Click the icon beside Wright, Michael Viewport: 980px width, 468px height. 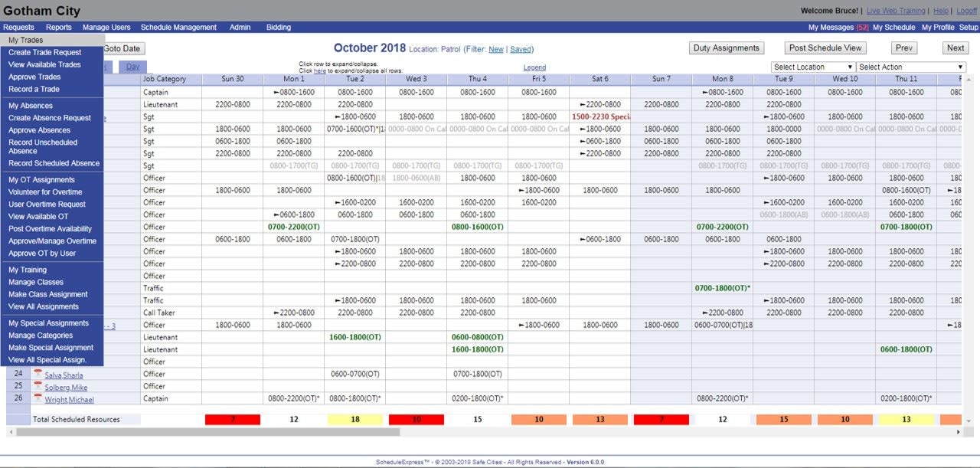[38, 399]
